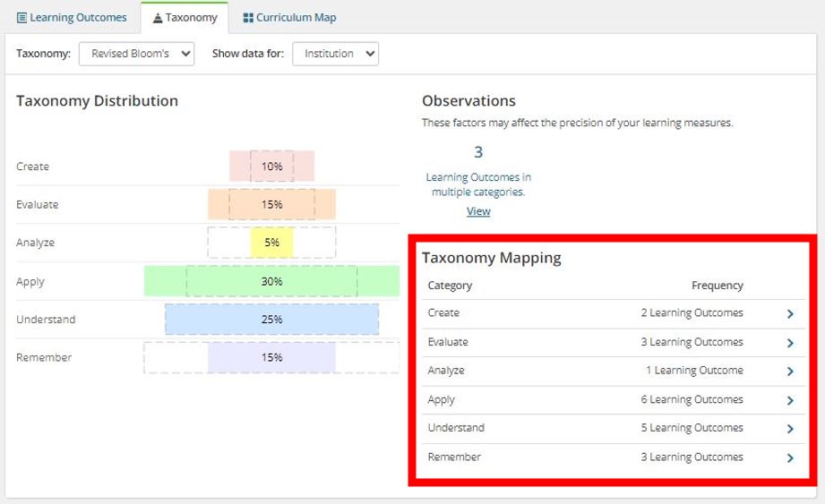Click the Understand row chevron arrow
This screenshot has height=504, width=825.
point(790,429)
